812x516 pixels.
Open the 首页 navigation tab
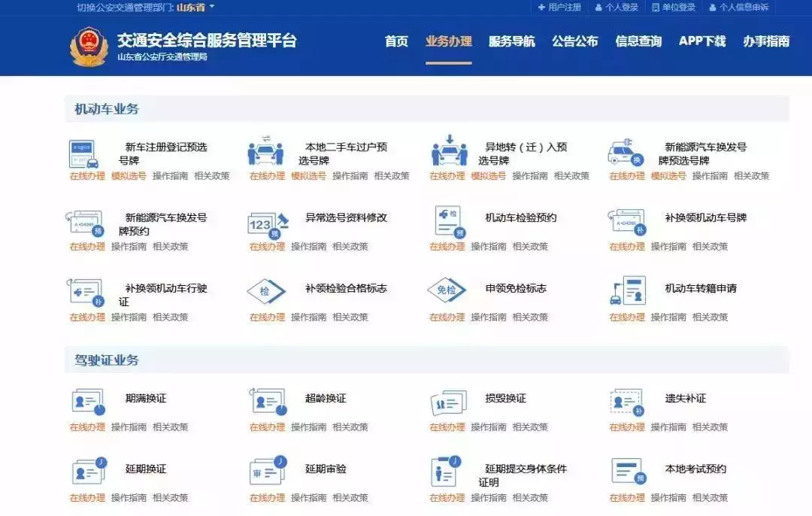coord(396,42)
